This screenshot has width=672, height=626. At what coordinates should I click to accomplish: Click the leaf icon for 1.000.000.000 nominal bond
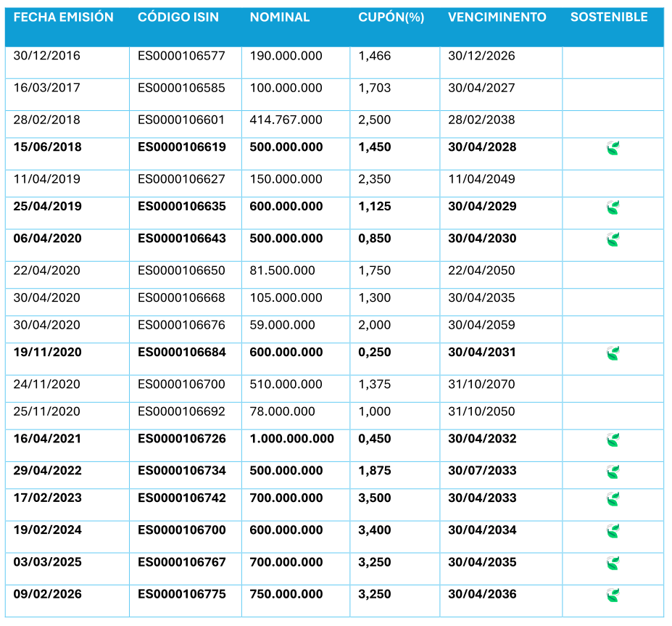[613, 440]
